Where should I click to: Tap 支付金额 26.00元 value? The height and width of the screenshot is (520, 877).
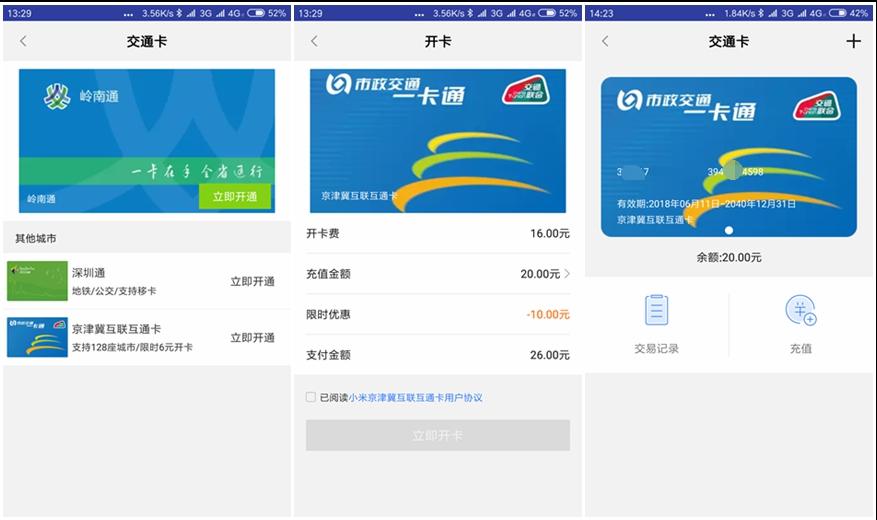click(x=550, y=354)
